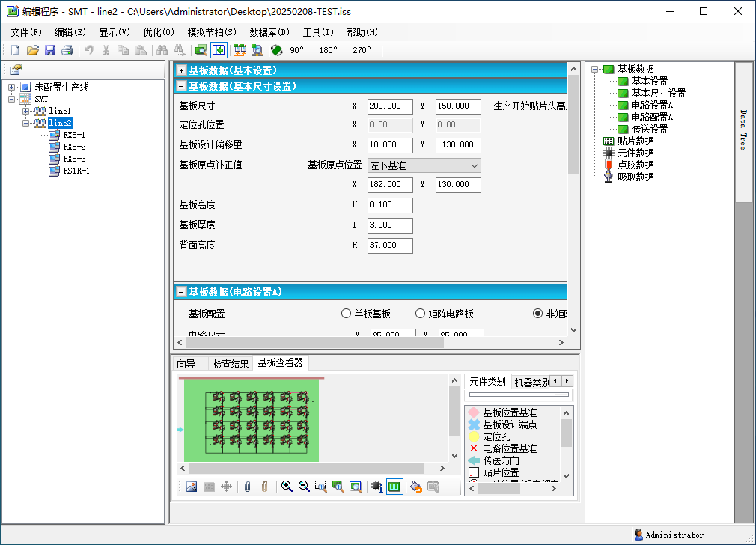Open the 优化(O) menu
Image resolution: width=756 pixels, height=545 pixels.
[158, 32]
